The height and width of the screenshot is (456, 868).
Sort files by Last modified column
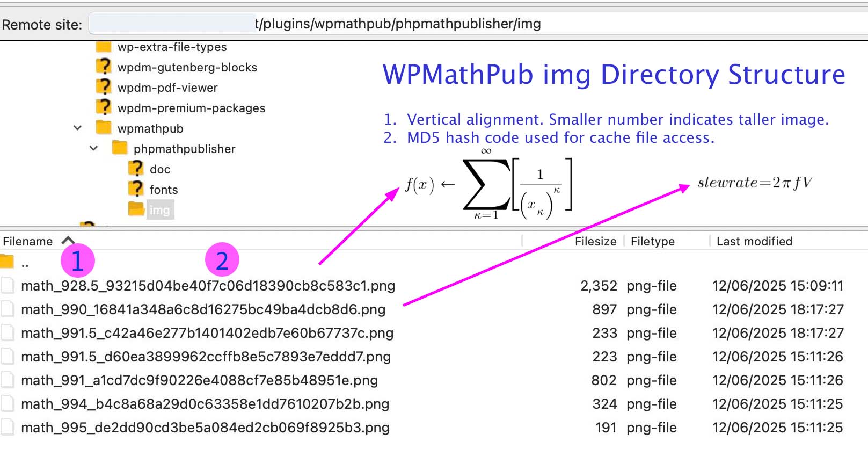pyautogui.click(x=754, y=241)
